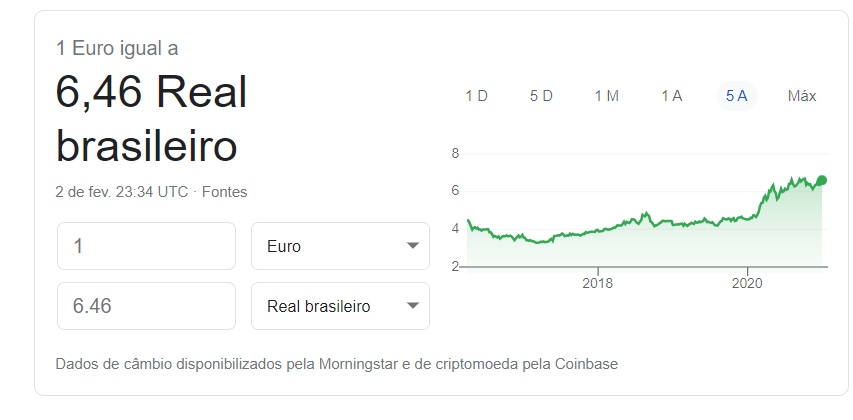Image resolution: width=853 pixels, height=420 pixels.
Task: Select the 1 D time range tab
Action: pyautogui.click(x=477, y=96)
